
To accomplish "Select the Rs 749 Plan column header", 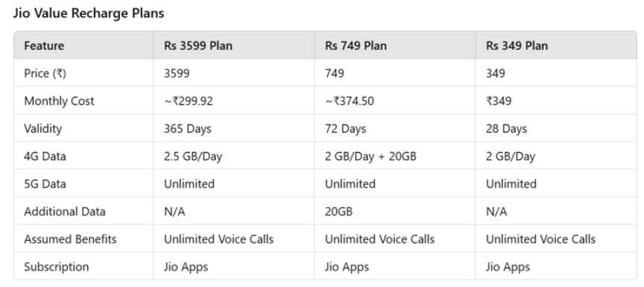I will click(x=356, y=45).
